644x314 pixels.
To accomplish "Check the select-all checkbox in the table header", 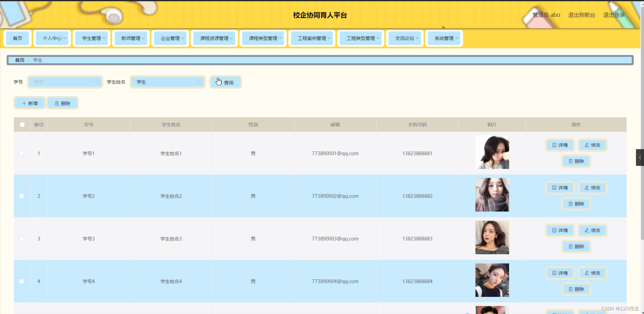I will tap(22, 124).
